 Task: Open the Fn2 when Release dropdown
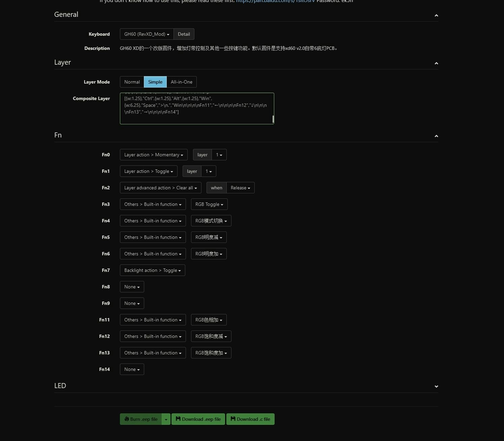click(240, 188)
